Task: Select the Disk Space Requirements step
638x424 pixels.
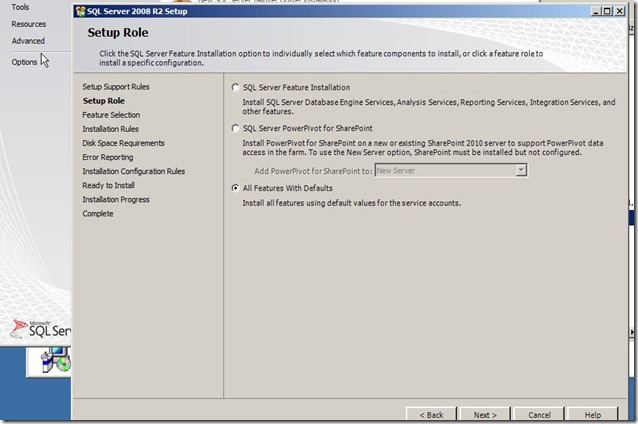Action: [123, 143]
